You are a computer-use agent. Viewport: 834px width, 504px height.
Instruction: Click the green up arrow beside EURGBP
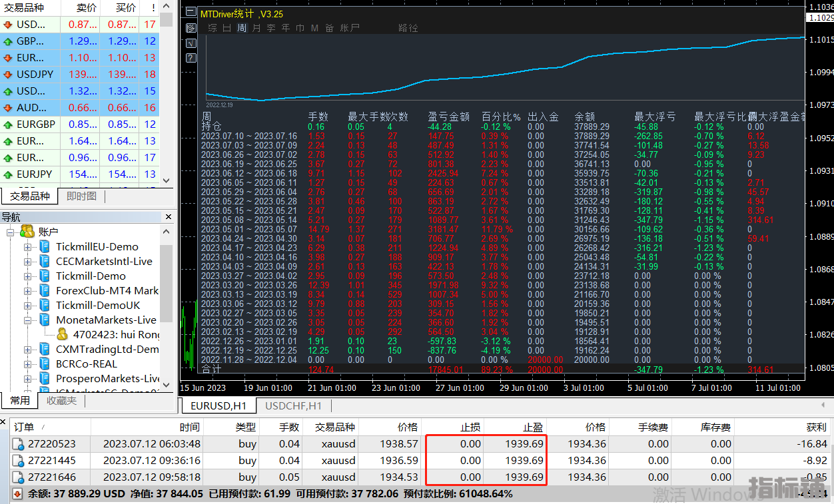(8, 125)
